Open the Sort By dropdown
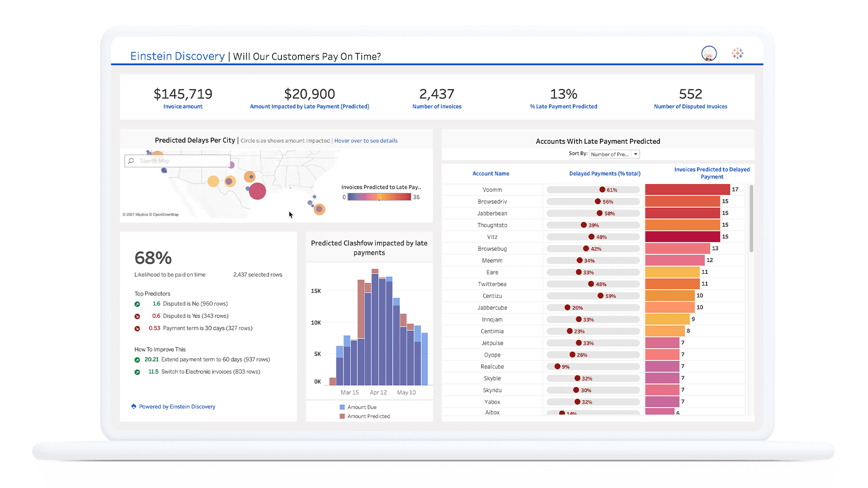The image size is (868, 488). pos(615,154)
